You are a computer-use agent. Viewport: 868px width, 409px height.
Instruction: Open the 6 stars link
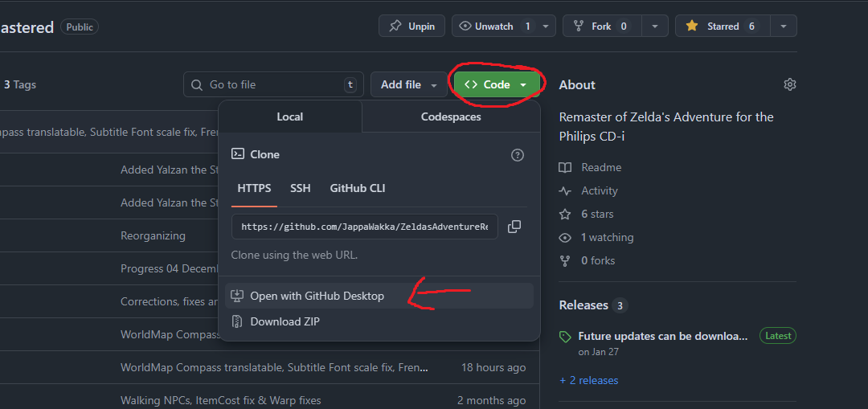[596, 214]
